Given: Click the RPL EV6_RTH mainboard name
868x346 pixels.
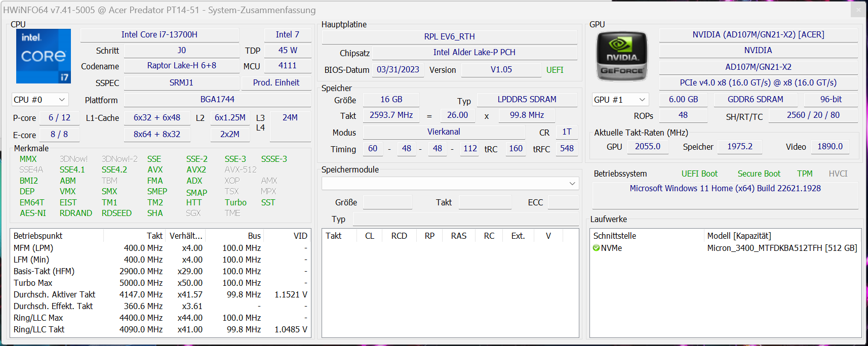Looking at the screenshot, I should (x=450, y=36).
